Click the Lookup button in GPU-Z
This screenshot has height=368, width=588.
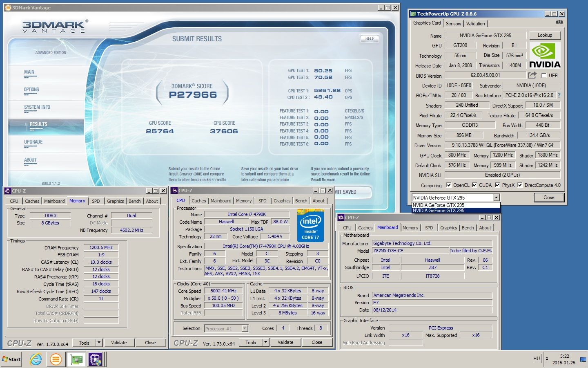pos(545,35)
